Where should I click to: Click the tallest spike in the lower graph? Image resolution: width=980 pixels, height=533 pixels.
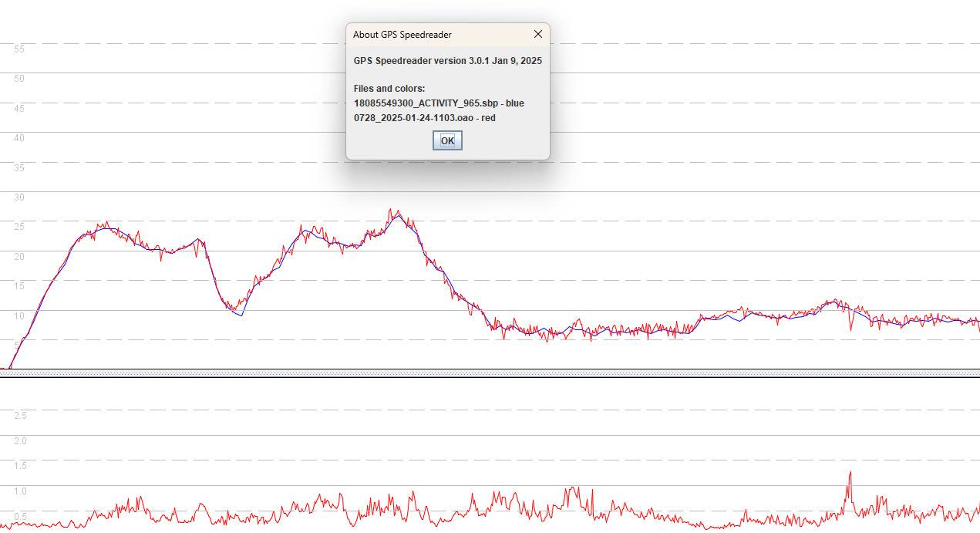(x=850, y=473)
